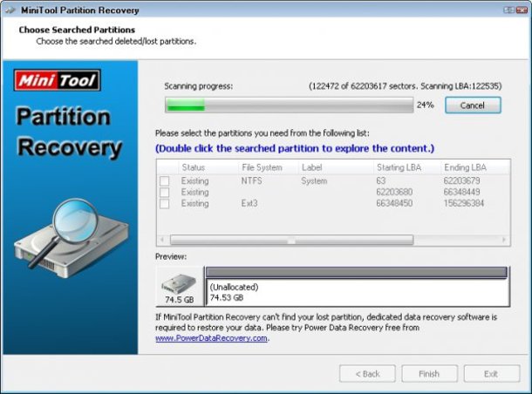Check the NTFS System partition checkbox
Viewport: 532px width, 394px height.
(x=165, y=180)
